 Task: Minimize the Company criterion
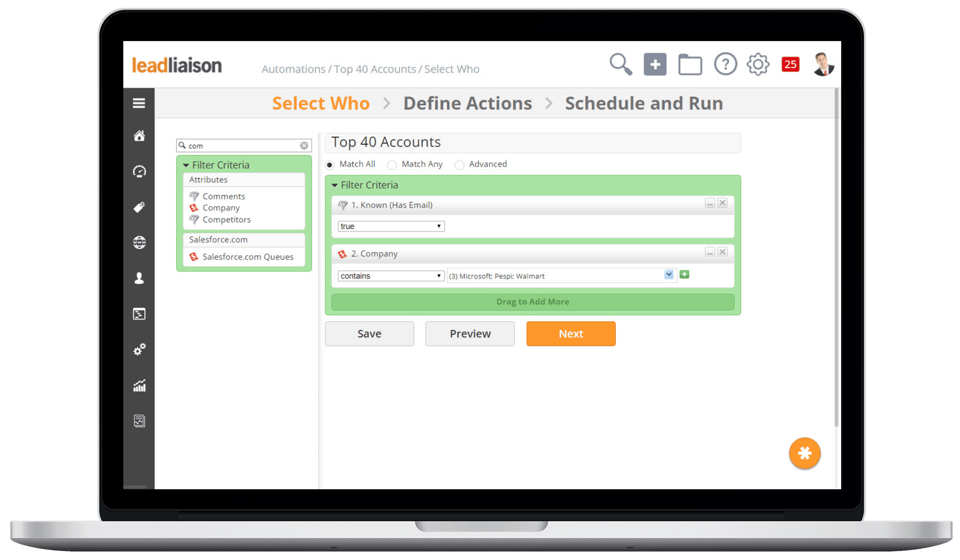[710, 252]
